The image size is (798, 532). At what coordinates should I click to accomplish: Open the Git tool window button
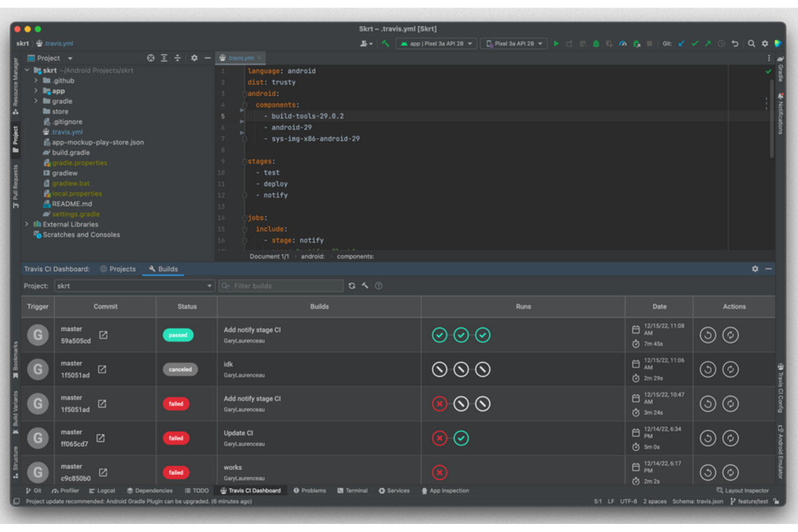[33, 491]
